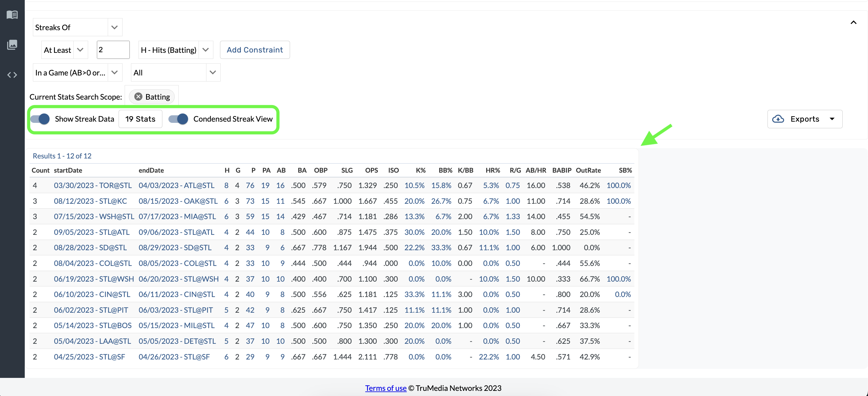This screenshot has width=868, height=396.
Task: Click the Add Constraint button
Action: (255, 50)
